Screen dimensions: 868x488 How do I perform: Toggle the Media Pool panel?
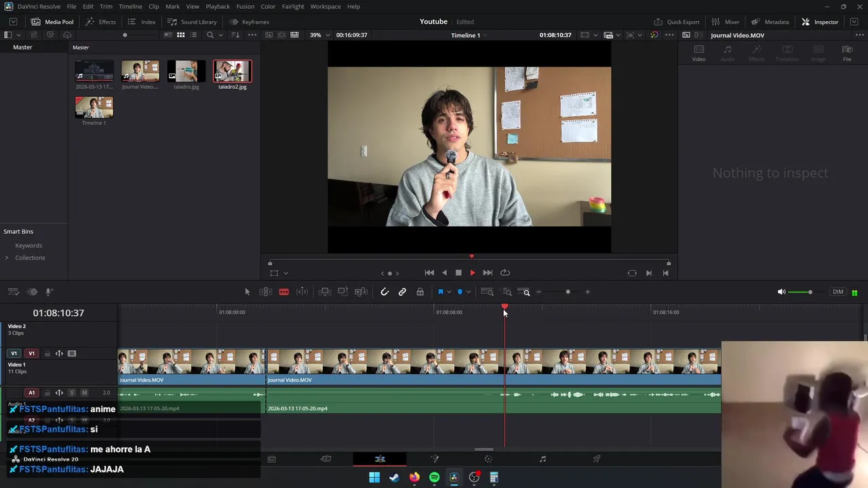52,22
